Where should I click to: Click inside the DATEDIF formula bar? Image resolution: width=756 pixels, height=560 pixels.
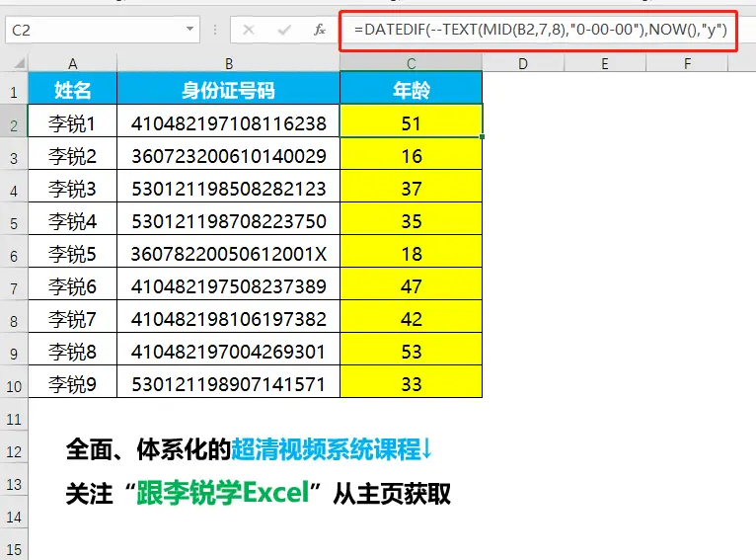point(543,30)
